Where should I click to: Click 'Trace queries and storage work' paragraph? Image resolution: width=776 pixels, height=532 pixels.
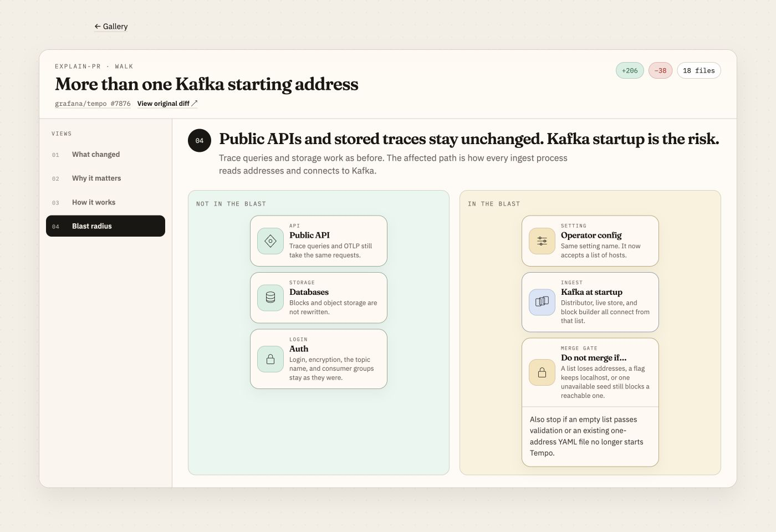pos(393,164)
